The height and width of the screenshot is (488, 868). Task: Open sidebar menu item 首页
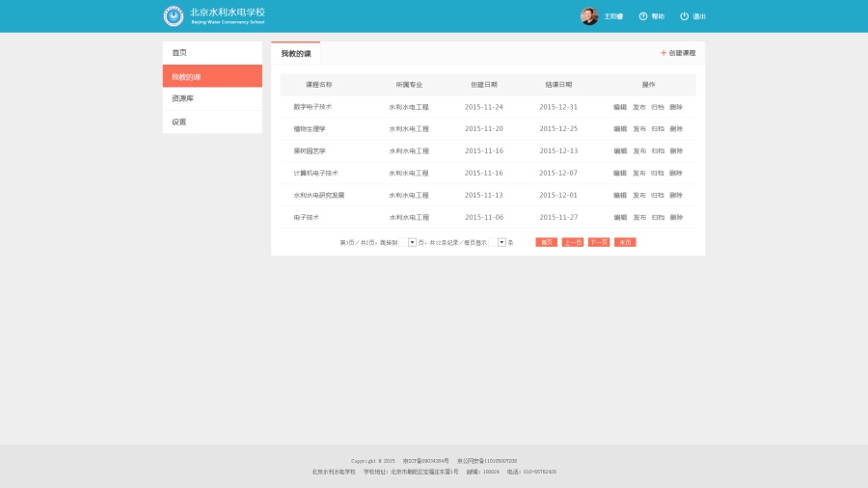pos(212,53)
